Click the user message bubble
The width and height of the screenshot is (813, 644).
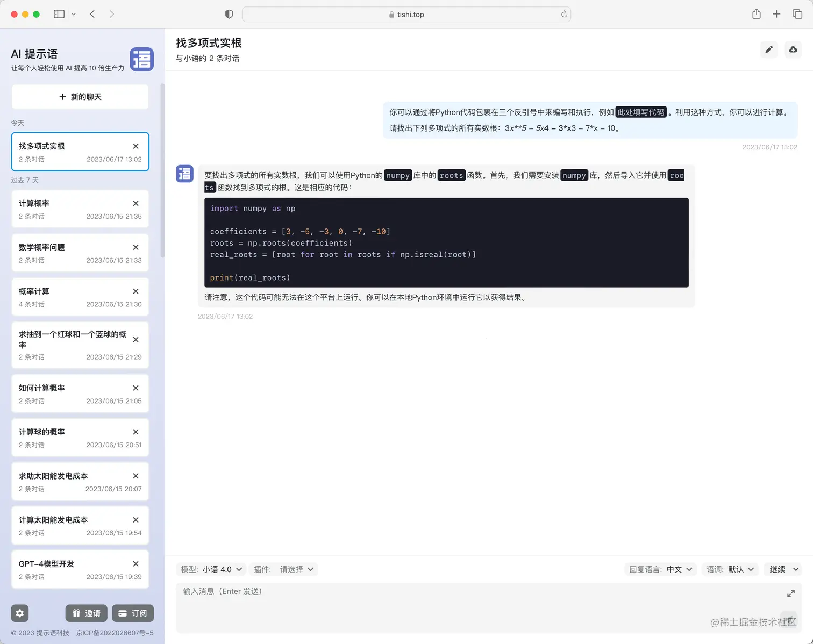click(x=590, y=120)
